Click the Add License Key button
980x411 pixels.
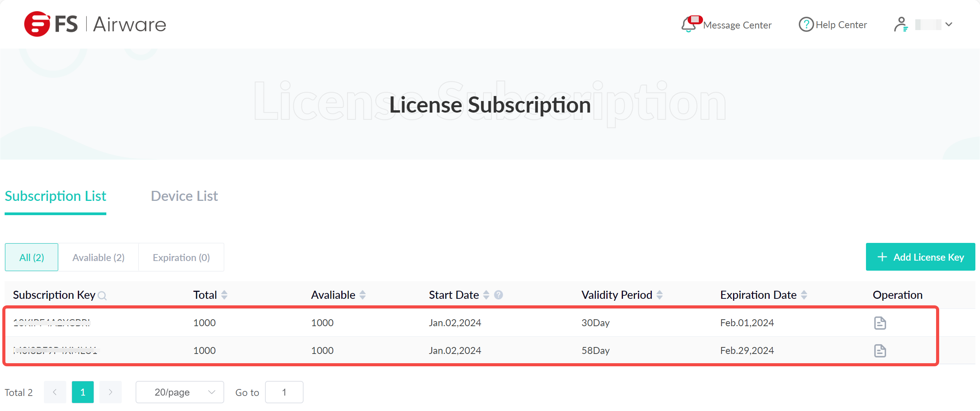click(x=920, y=257)
